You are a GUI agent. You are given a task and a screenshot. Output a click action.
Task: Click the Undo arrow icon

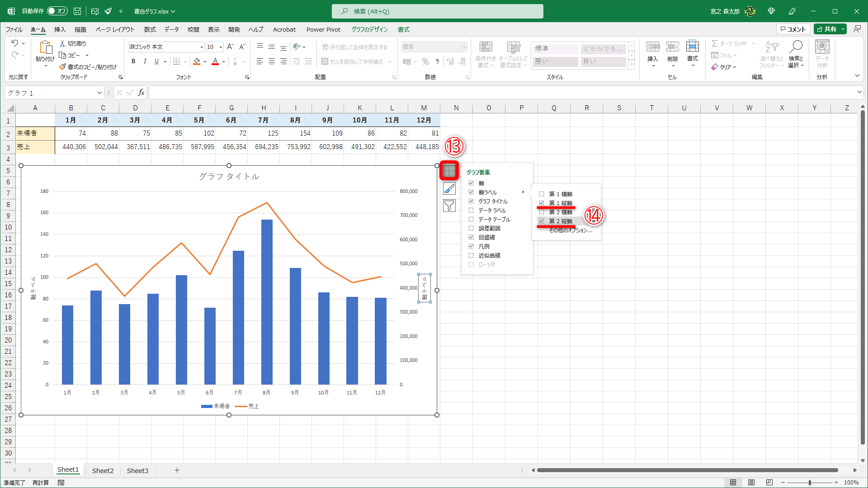click(15, 43)
